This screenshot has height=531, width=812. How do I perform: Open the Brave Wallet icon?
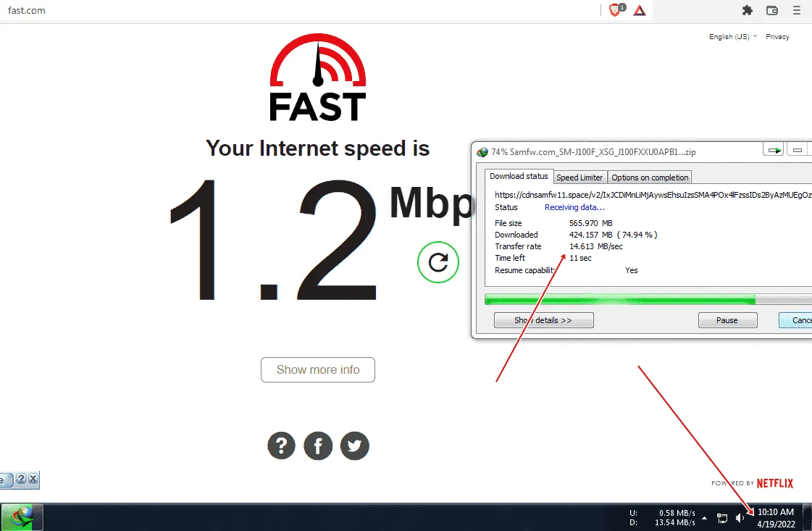pos(772,10)
